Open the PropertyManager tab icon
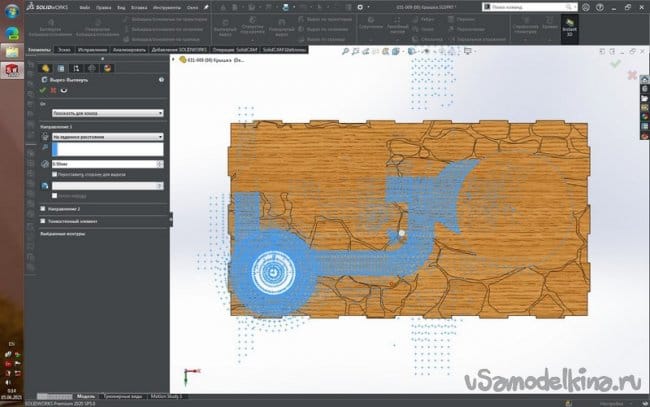650x407 pixels. (60, 68)
